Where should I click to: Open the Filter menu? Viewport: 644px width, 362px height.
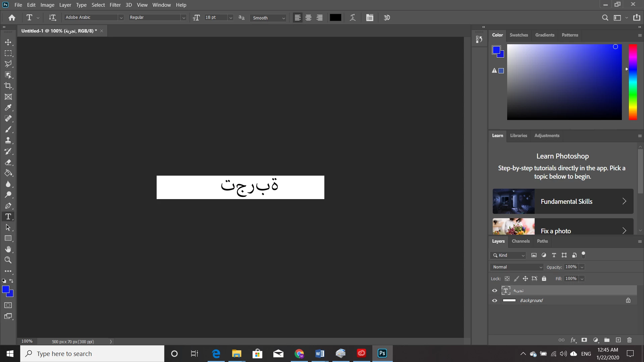pyautogui.click(x=115, y=5)
